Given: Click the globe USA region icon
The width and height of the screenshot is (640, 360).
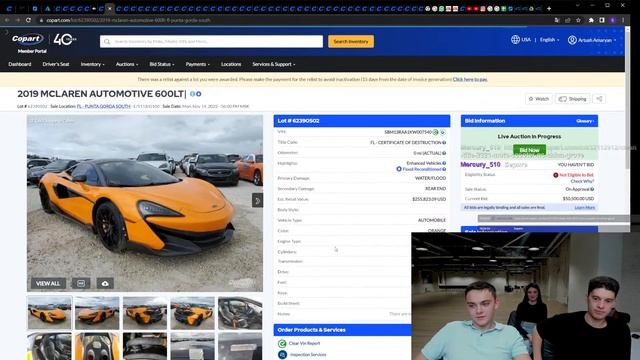Looking at the screenshot, I should tap(515, 40).
